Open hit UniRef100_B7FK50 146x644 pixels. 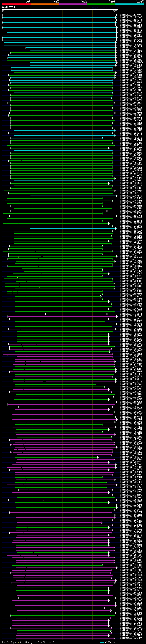coord(131,15)
